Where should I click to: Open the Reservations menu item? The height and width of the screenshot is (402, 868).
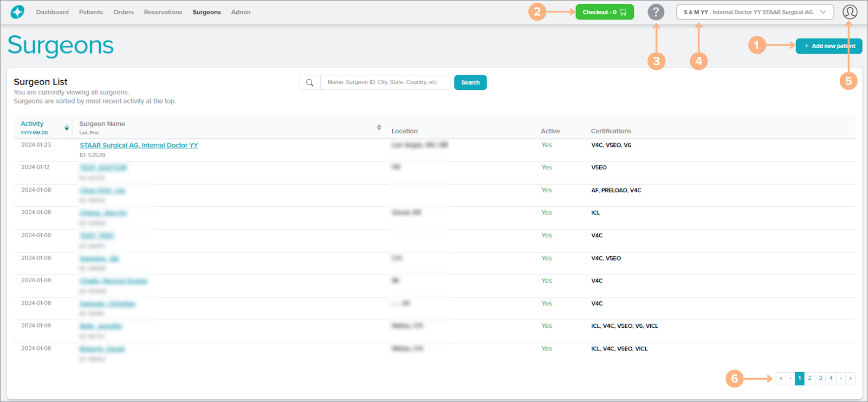163,12
